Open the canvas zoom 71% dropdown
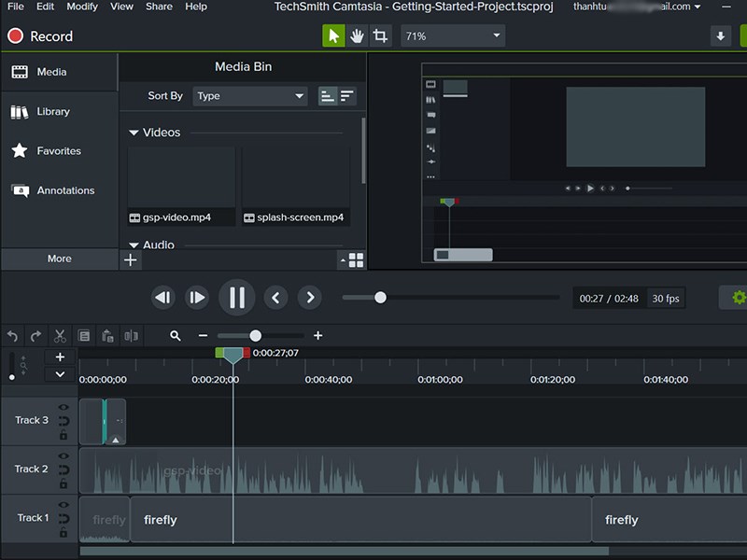 (x=452, y=35)
